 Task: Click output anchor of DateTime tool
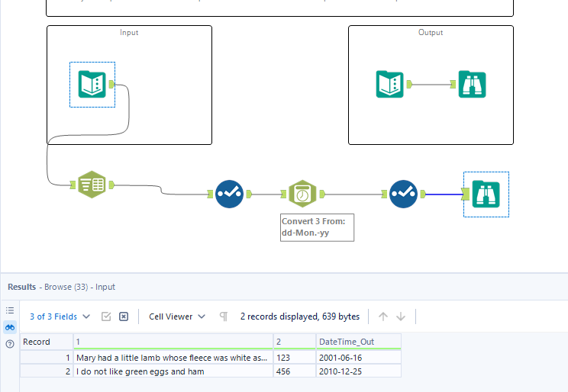(x=322, y=194)
